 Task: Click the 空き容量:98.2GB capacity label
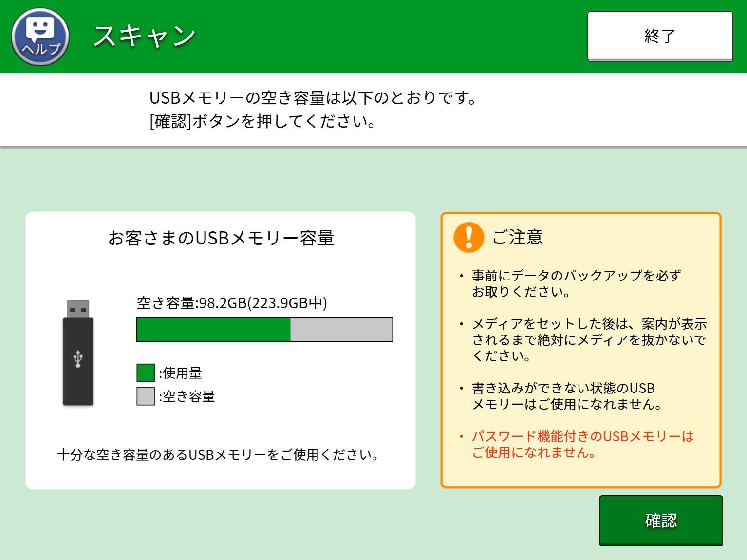pyautogui.click(x=232, y=303)
